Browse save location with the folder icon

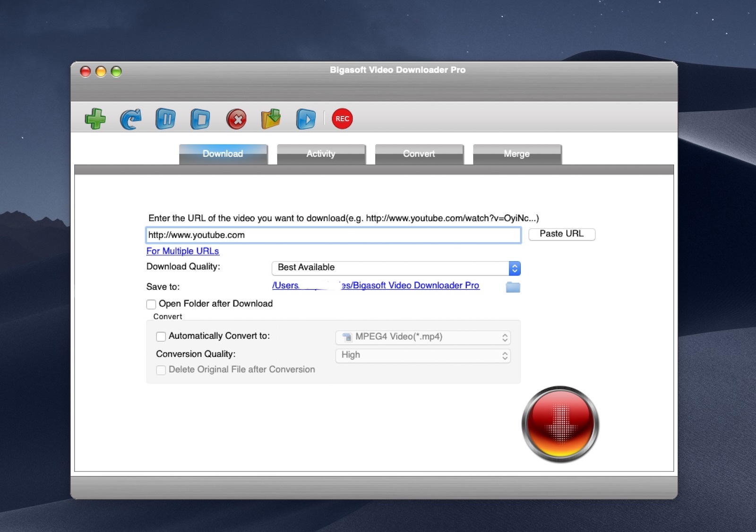coord(513,287)
